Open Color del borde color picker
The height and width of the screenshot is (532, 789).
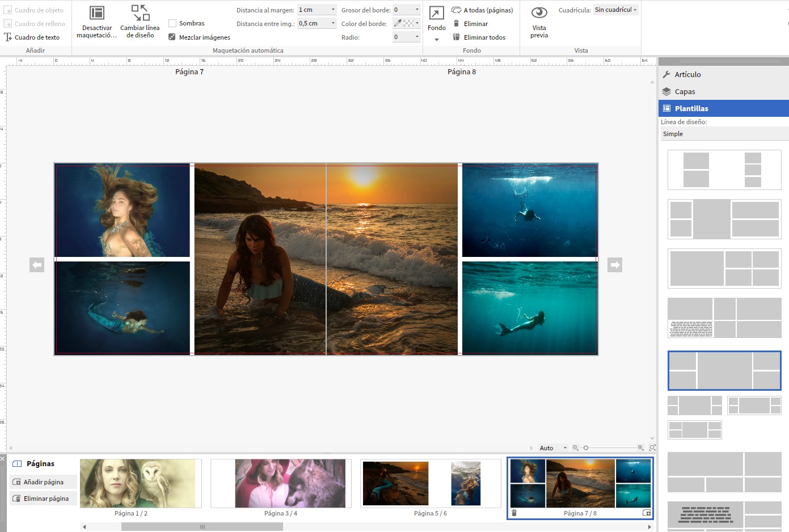pos(407,24)
